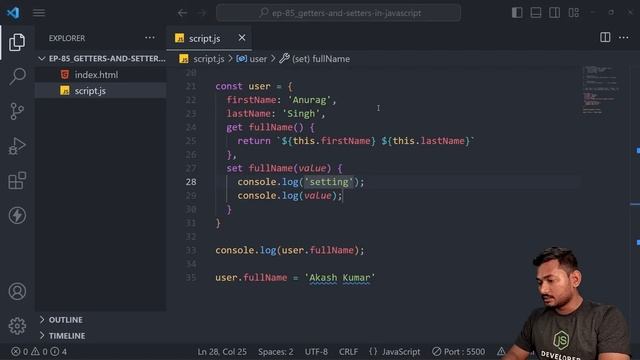
Task: Click Ln 28, Col 25 in status bar
Action: (x=222, y=351)
